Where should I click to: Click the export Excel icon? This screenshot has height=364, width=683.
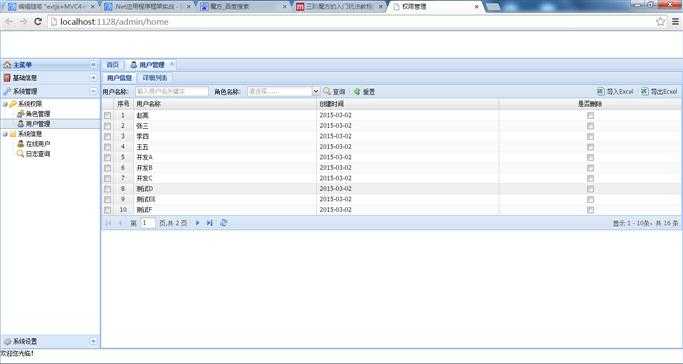(645, 91)
